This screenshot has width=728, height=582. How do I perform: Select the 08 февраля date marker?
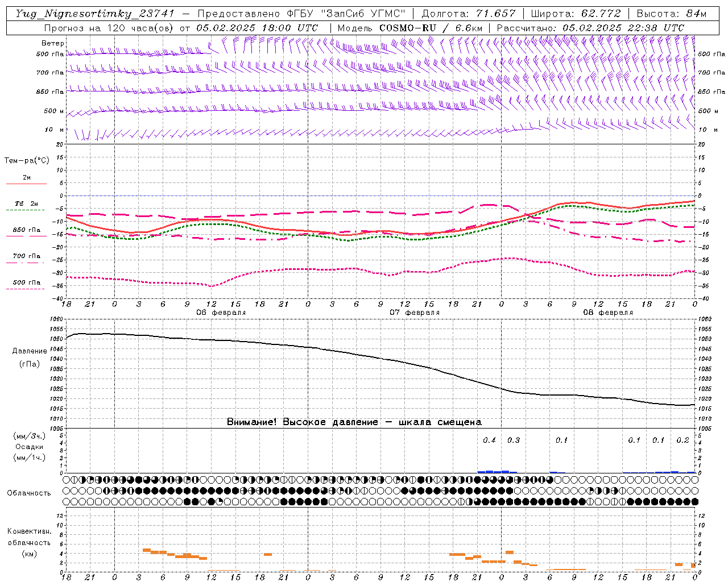(x=608, y=313)
